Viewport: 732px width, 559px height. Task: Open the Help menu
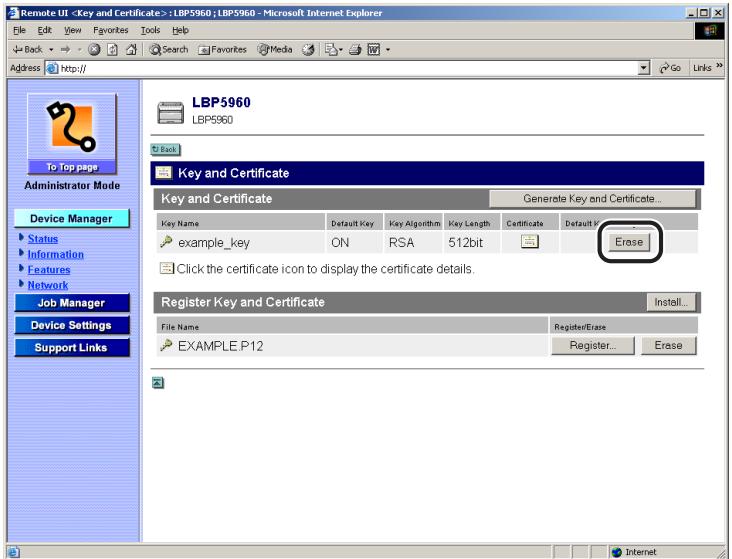[x=180, y=30]
